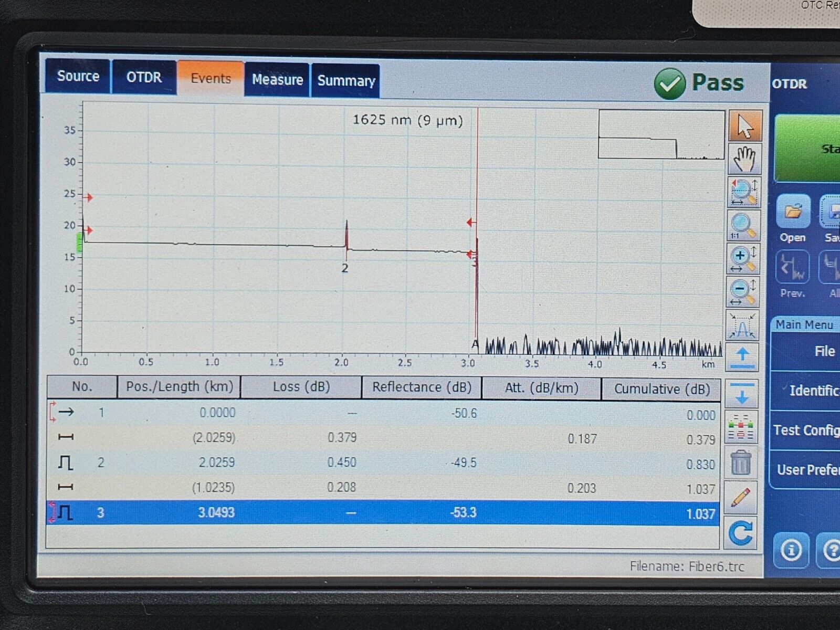Open the info button
This screenshot has width=840, height=630.
[x=791, y=550]
